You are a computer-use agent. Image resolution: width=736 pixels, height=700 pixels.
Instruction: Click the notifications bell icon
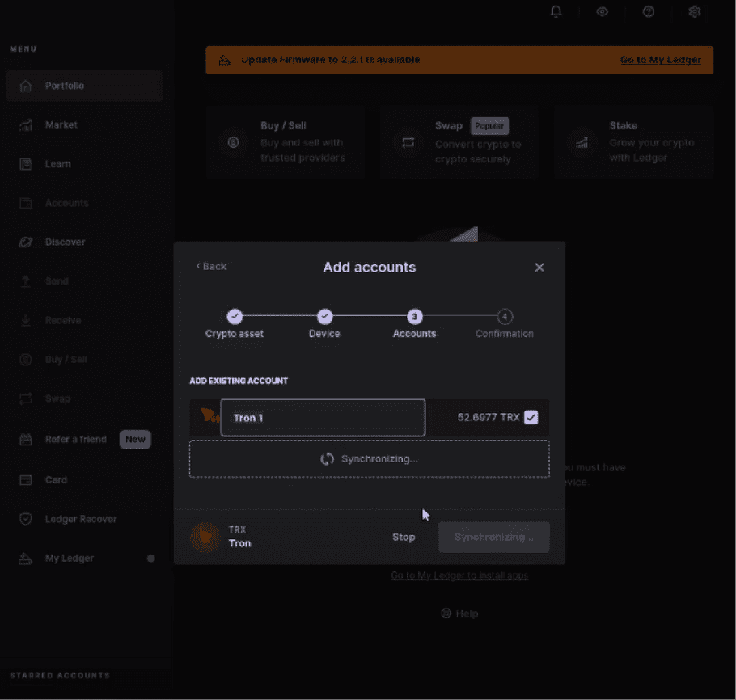(556, 11)
